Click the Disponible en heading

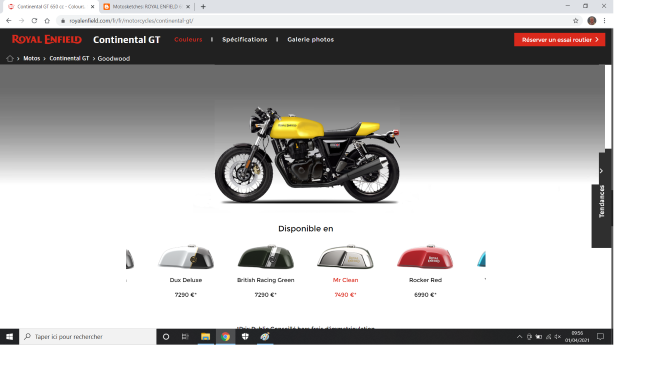coord(306,228)
